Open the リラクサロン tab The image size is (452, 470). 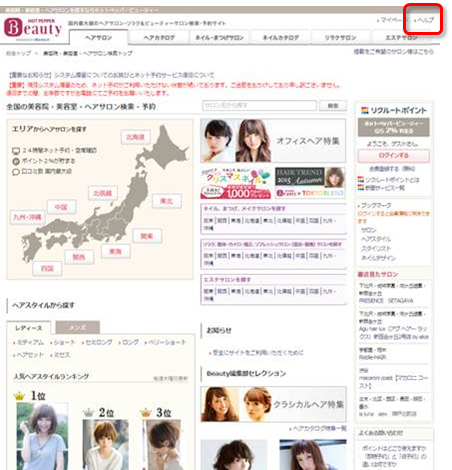pyautogui.click(x=341, y=38)
